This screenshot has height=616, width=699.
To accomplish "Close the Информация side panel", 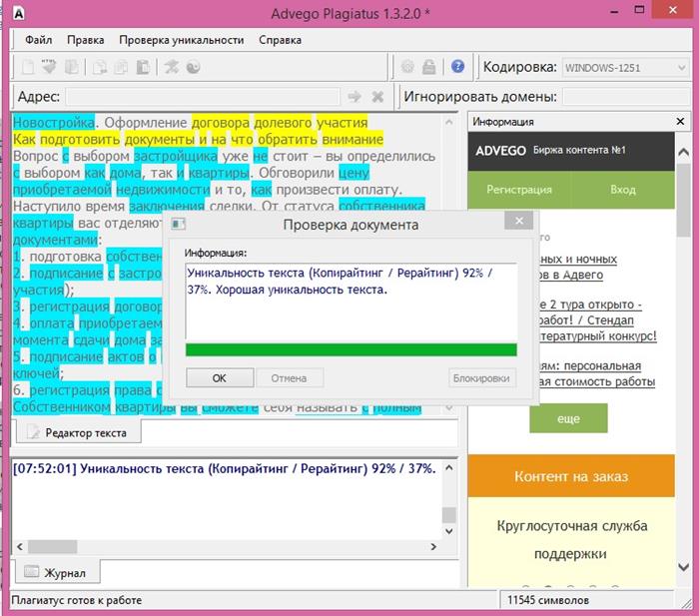I will [680, 121].
